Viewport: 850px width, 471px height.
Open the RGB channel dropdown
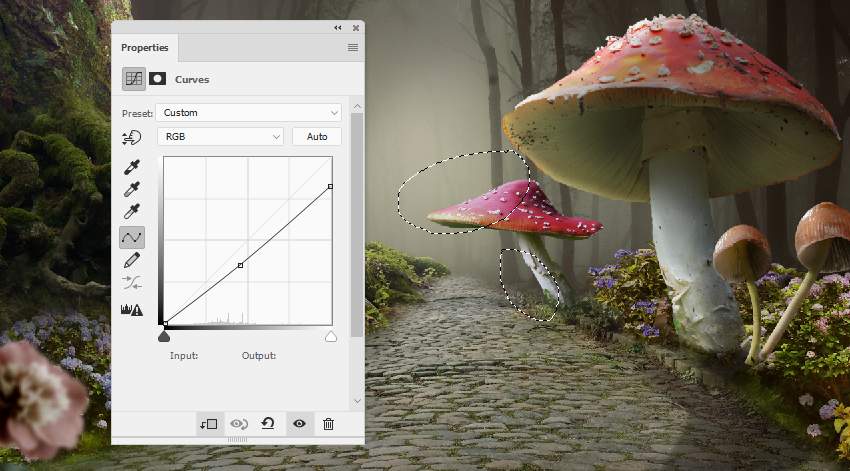[221, 137]
